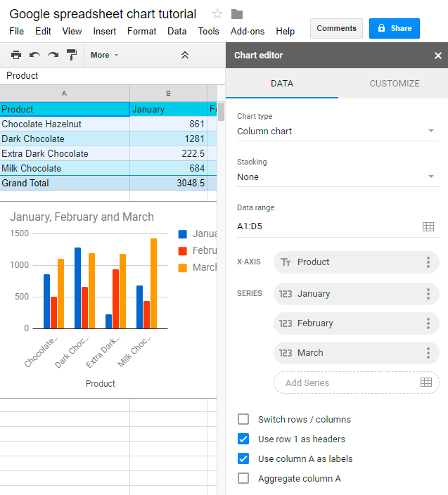Click the blue Share button

pos(395,28)
